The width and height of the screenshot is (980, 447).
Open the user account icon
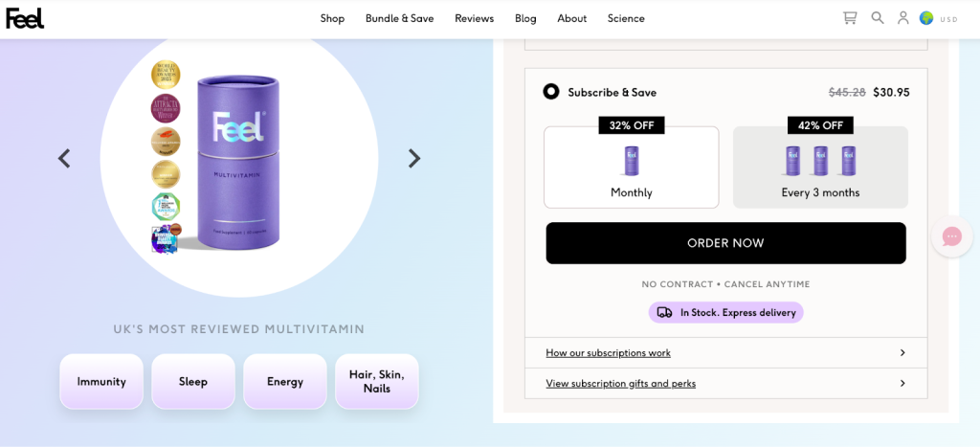click(903, 18)
